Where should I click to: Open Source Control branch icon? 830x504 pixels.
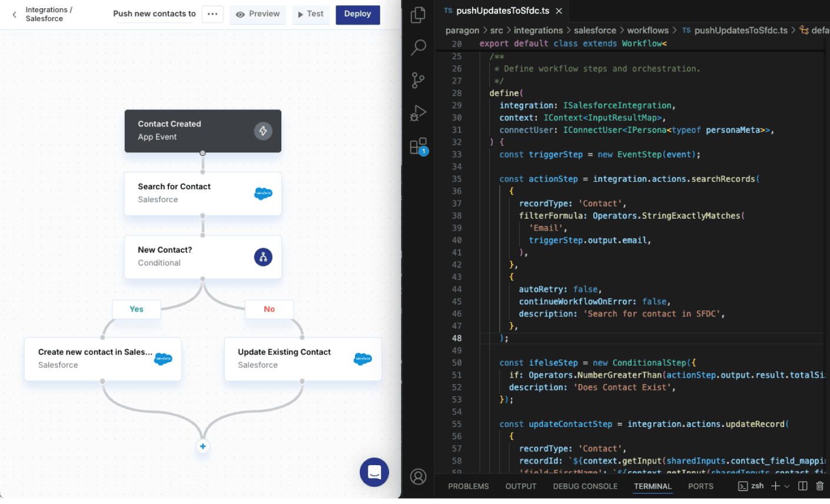pos(418,80)
